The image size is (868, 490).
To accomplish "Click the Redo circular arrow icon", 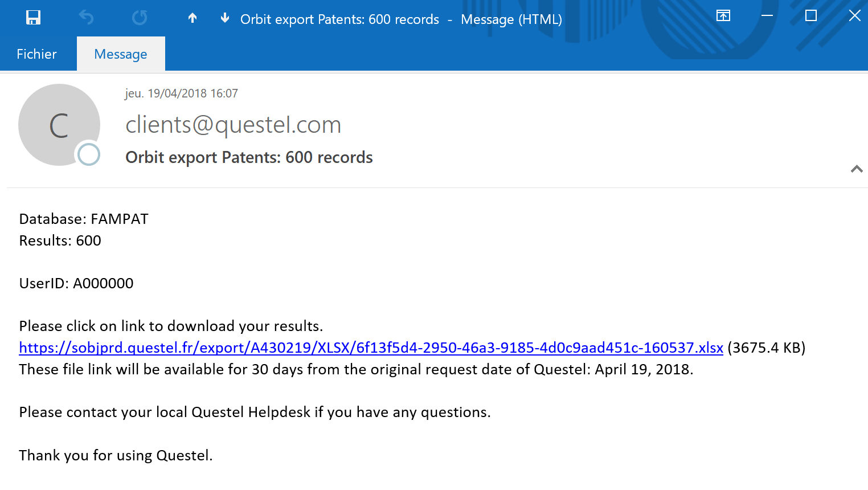I will 139,18.
